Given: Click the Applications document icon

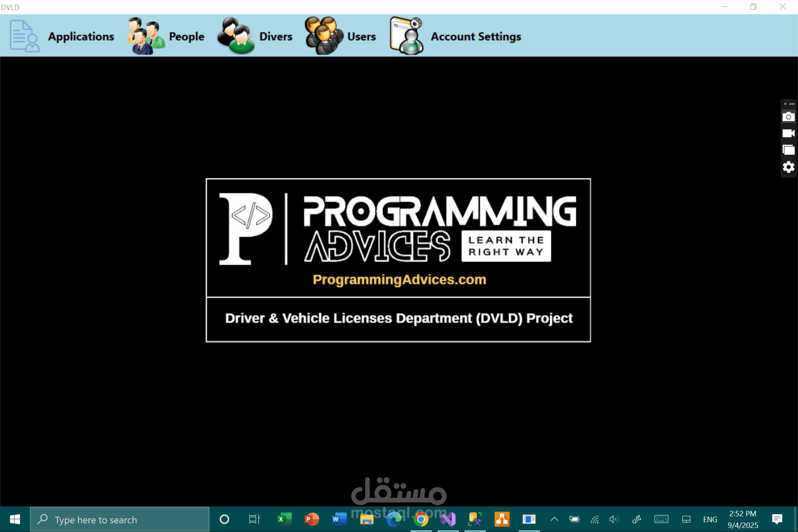Looking at the screenshot, I should point(24,36).
